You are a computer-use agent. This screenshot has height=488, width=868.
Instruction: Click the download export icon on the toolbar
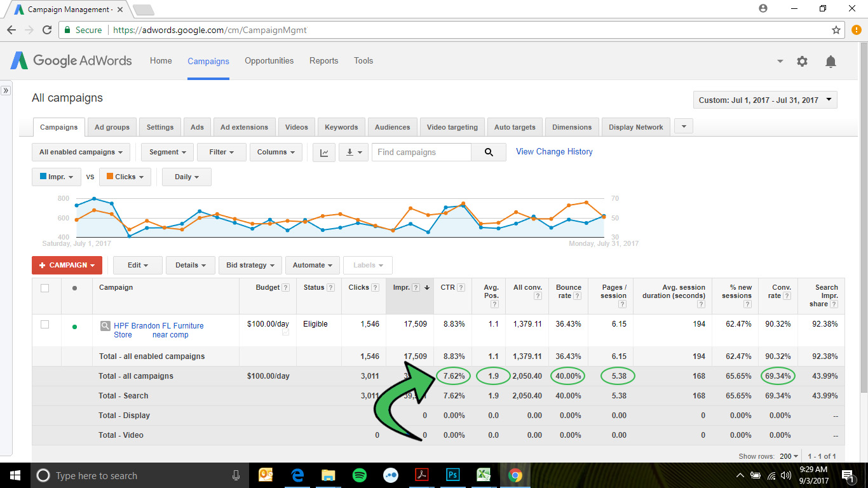pyautogui.click(x=350, y=152)
